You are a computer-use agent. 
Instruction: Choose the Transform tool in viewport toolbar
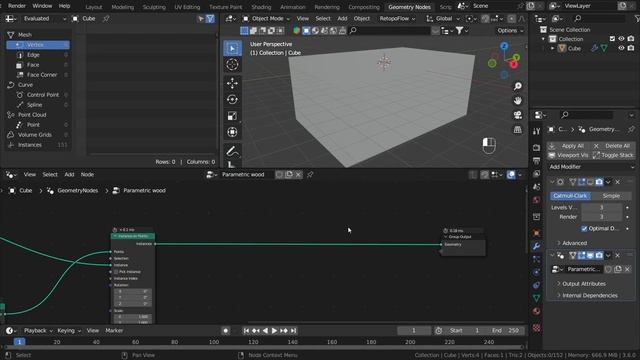232,132
